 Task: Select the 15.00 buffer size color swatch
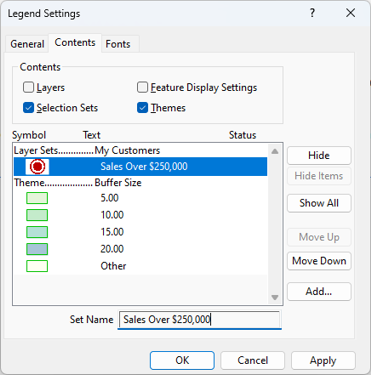[37, 232]
